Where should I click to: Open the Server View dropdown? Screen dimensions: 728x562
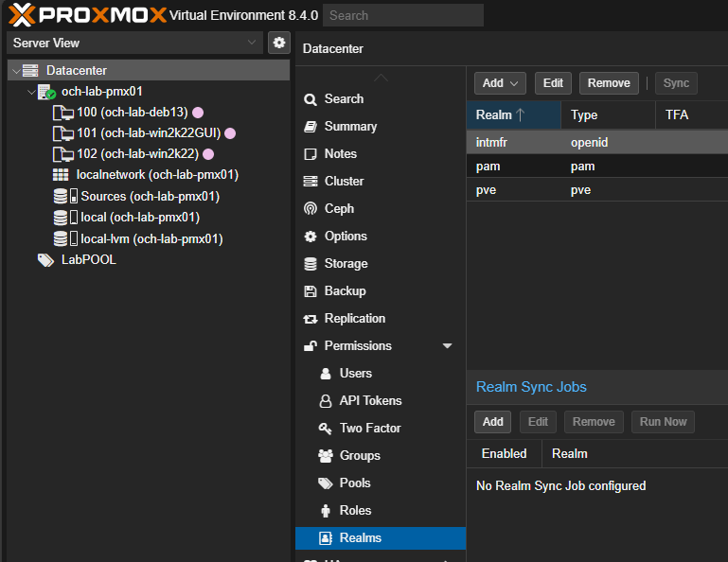[134, 43]
